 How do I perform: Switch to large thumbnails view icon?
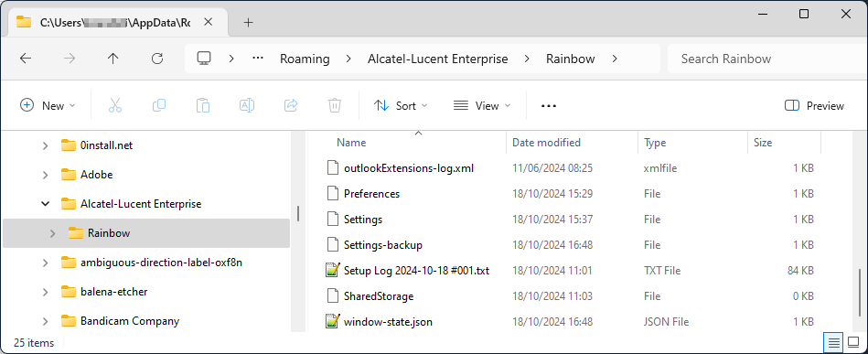(853, 343)
